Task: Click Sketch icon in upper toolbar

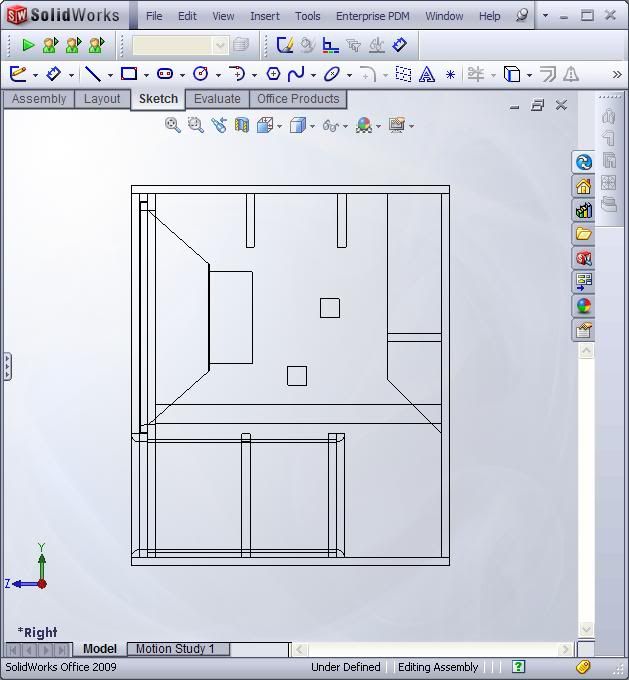Action: click(285, 45)
